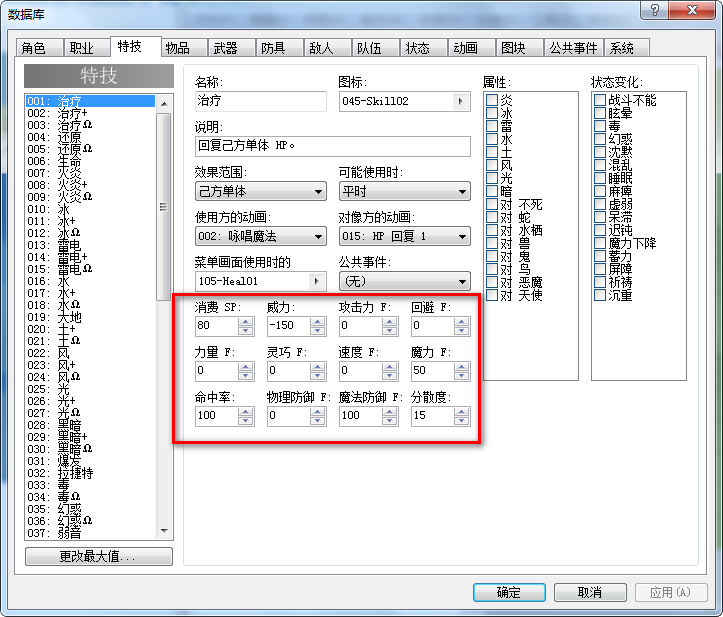Select skill 002: 治疗+
723x617 pixels.
(x=90, y=113)
